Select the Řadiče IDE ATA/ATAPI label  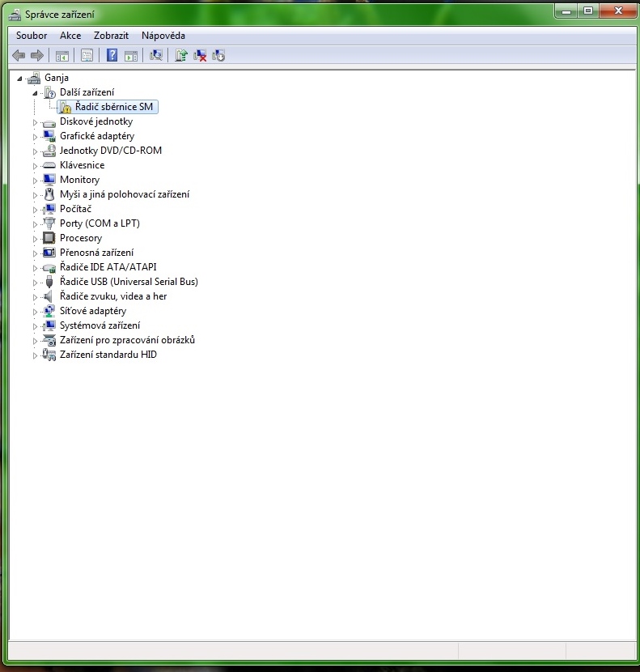108,267
